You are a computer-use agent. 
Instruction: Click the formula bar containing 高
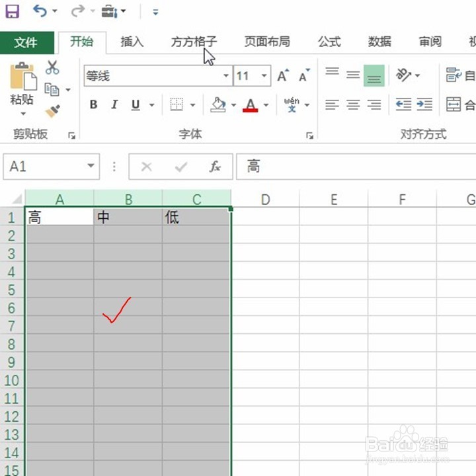(x=356, y=167)
